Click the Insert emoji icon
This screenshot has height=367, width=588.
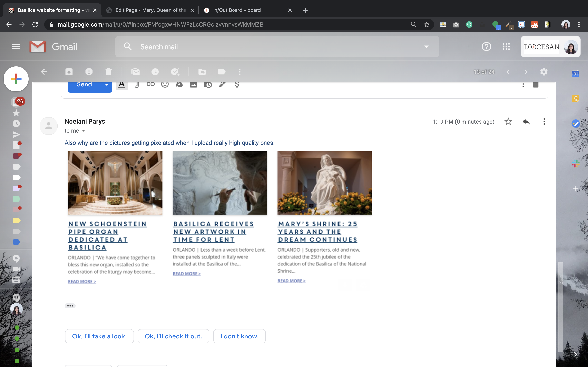(x=165, y=85)
